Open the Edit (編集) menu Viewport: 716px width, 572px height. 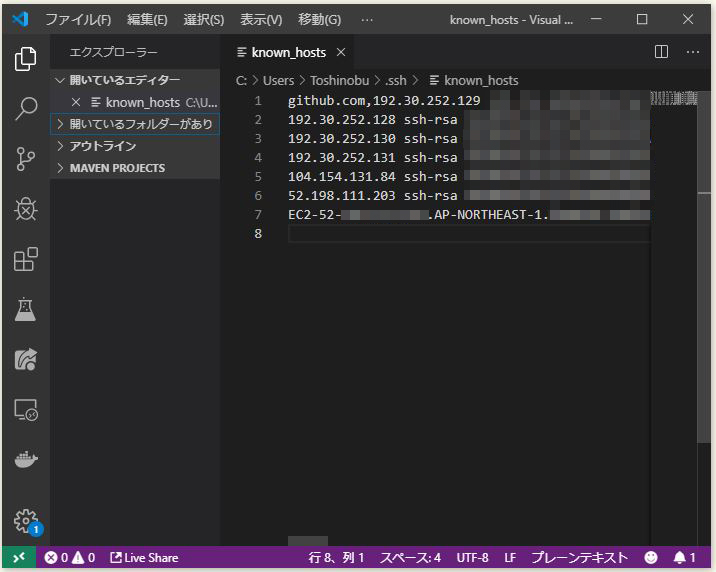click(x=147, y=20)
